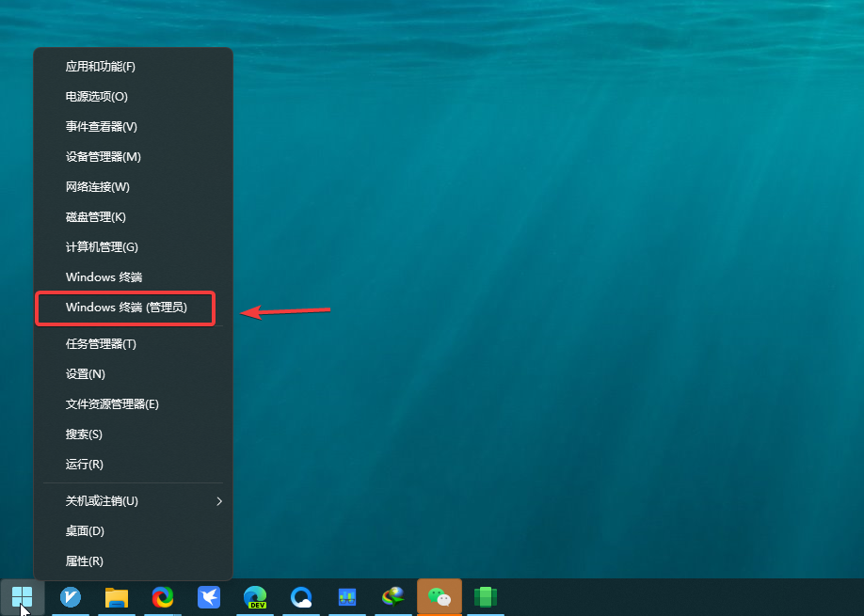
Task: Launch Internet Download Manager globe icon
Action: (393, 597)
